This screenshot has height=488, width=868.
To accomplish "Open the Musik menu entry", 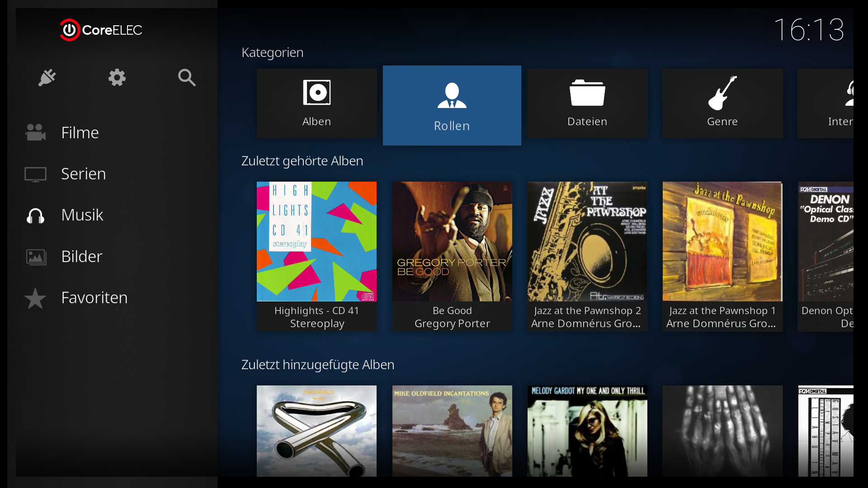I will (82, 215).
